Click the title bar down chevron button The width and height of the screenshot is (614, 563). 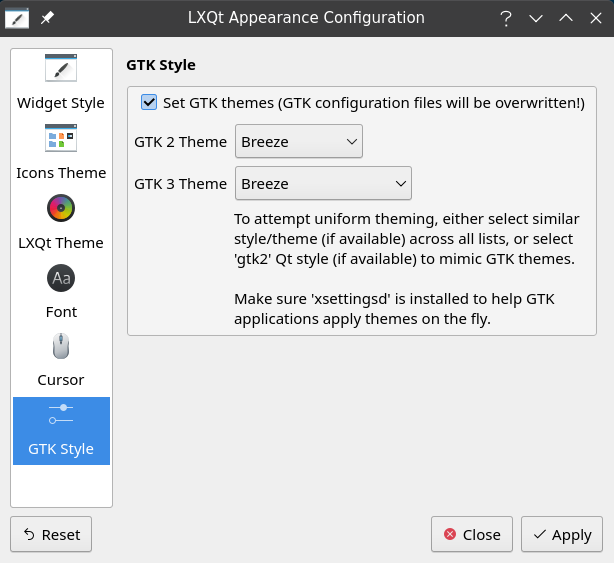coord(536,18)
